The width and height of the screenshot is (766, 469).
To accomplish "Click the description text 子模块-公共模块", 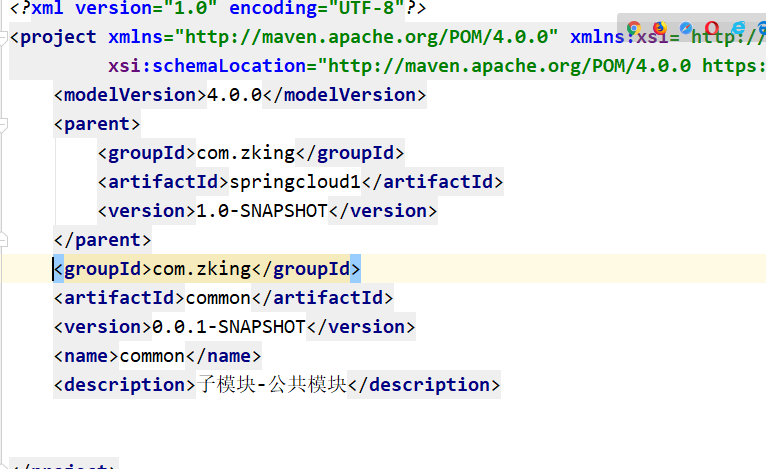I will point(272,384).
